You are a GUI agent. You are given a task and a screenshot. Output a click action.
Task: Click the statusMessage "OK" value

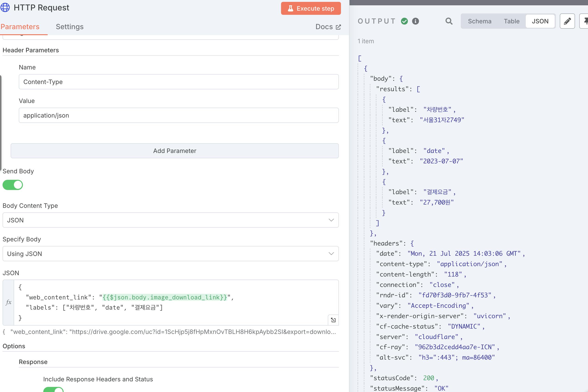point(441,388)
